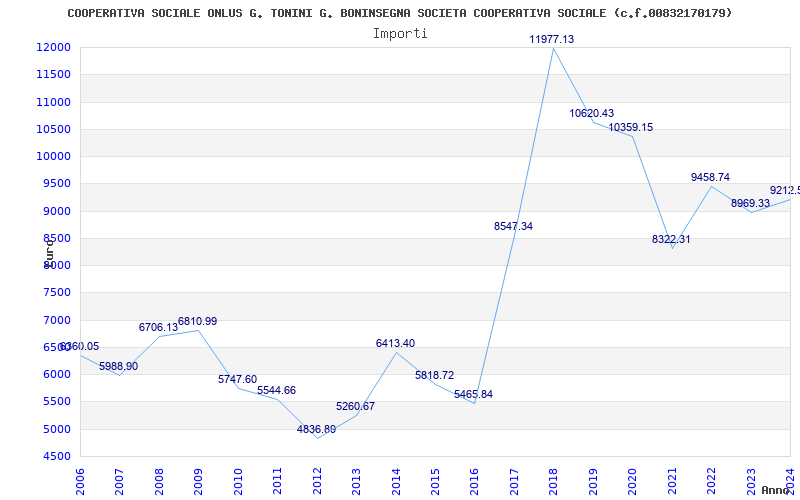Click the y-axis value 9500
This screenshot has width=800, height=500.
tap(56, 184)
